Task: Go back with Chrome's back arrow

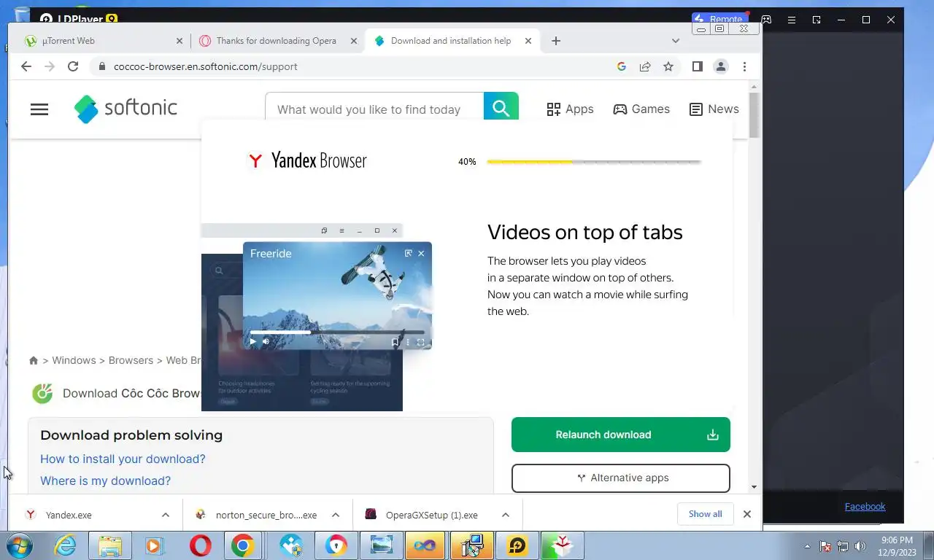Action: pos(26,66)
